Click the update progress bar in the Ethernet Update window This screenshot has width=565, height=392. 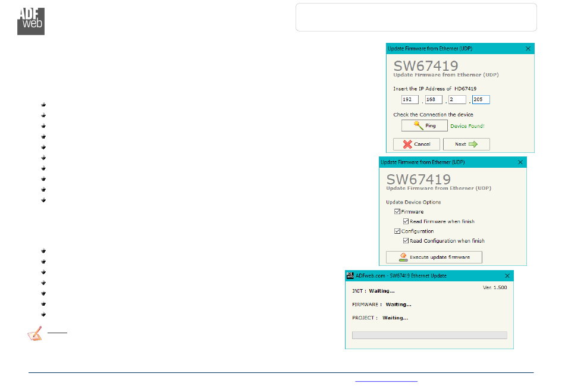click(429, 335)
